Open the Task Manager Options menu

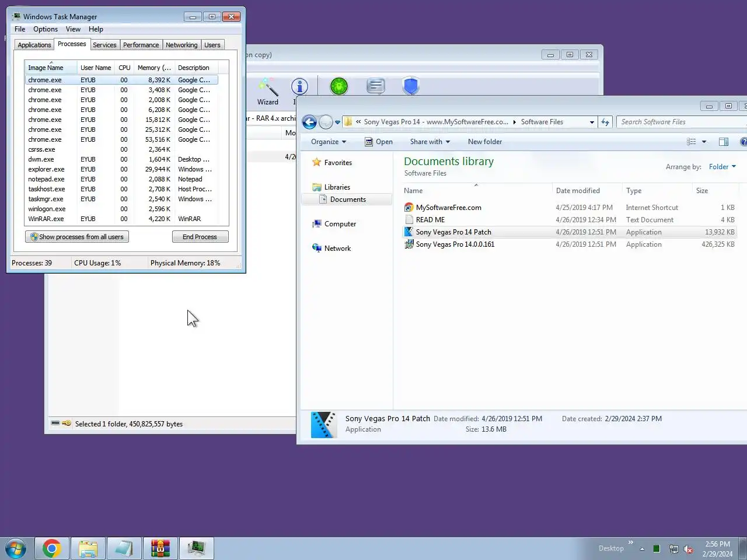[x=46, y=29]
